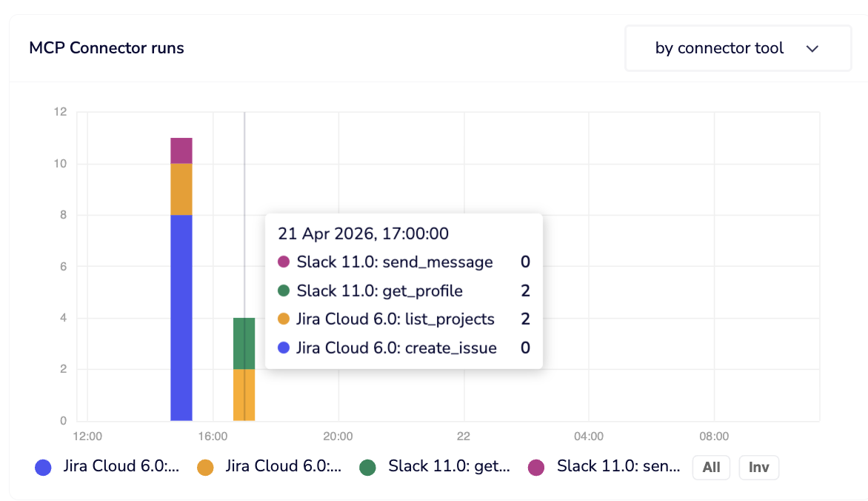Click the 'All' legend button
The height and width of the screenshot is (501, 868).
(x=711, y=467)
